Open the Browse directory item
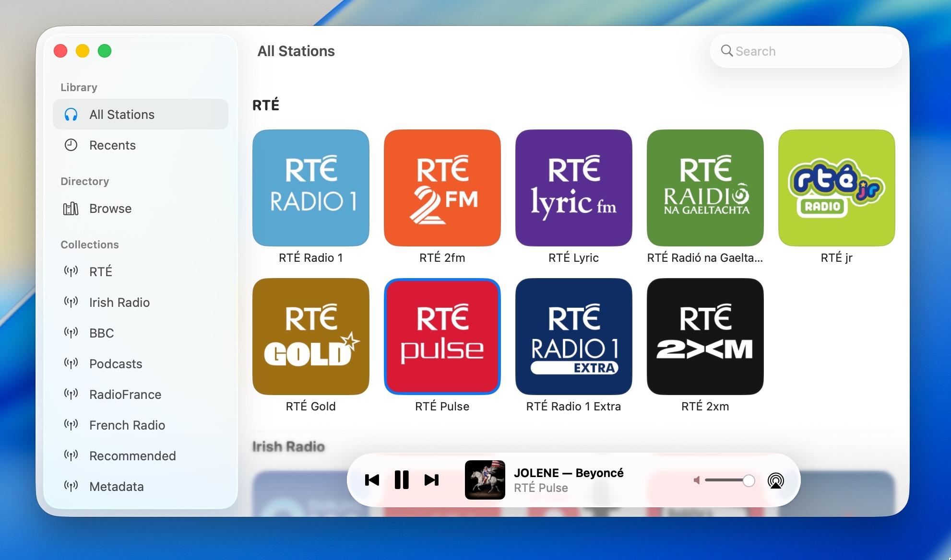Screen dimensions: 951x560 coord(141,209)
